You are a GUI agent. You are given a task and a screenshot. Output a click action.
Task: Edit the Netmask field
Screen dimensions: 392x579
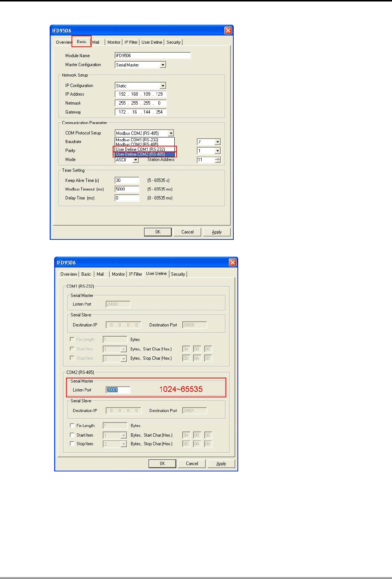[x=140, y=103]
